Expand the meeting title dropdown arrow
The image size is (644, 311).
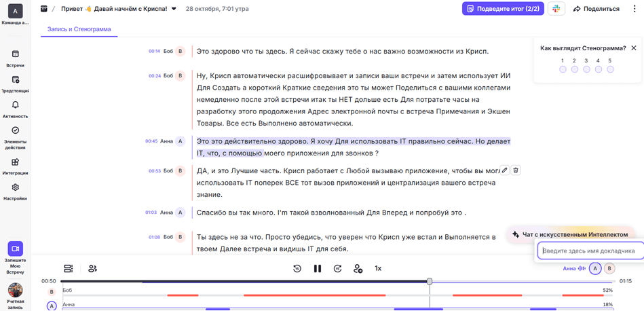click(174, 10)
